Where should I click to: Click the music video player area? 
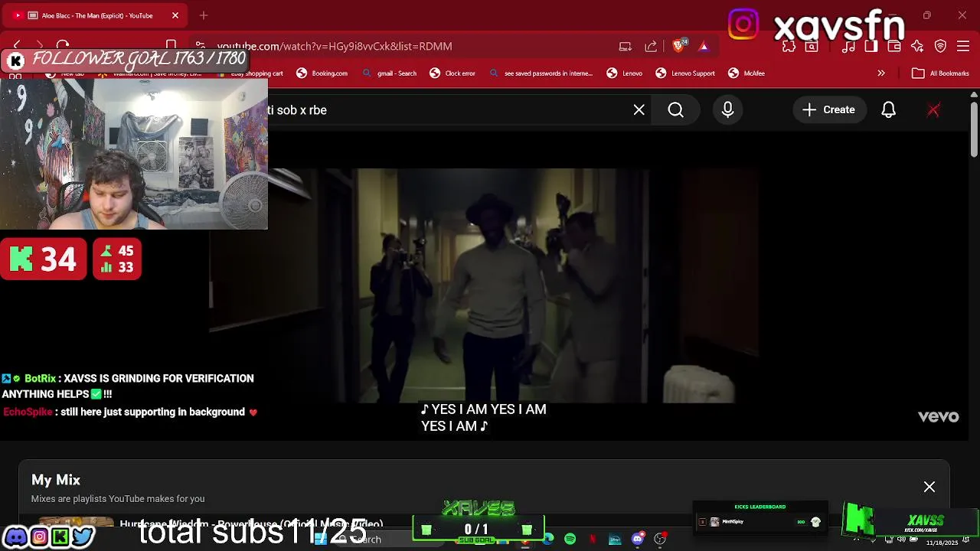tap(484, 285)
